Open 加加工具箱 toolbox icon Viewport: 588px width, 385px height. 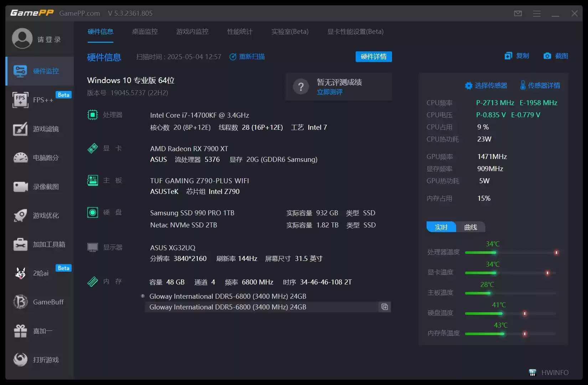click(20, 244)
